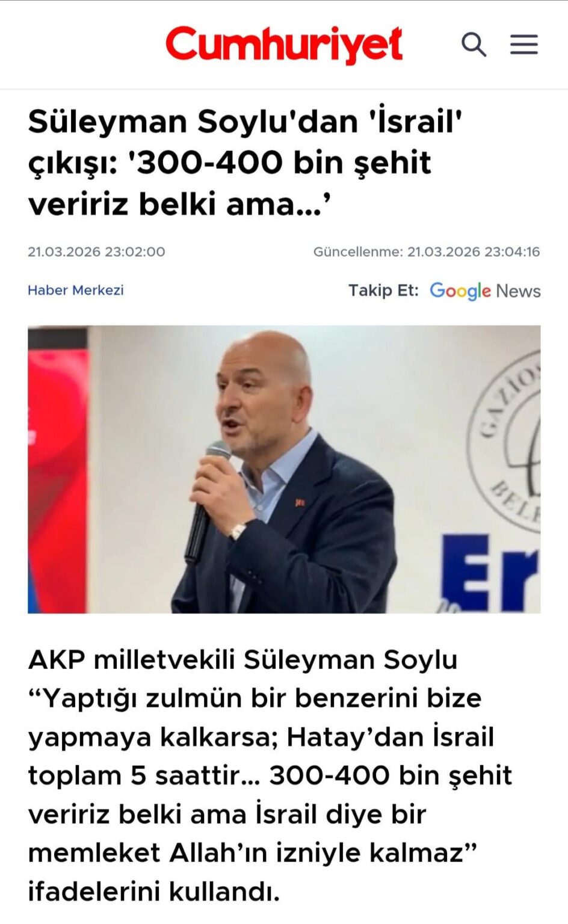
Task: Go to homepage via Cumhuriyet logo
Action: point(284,45)
